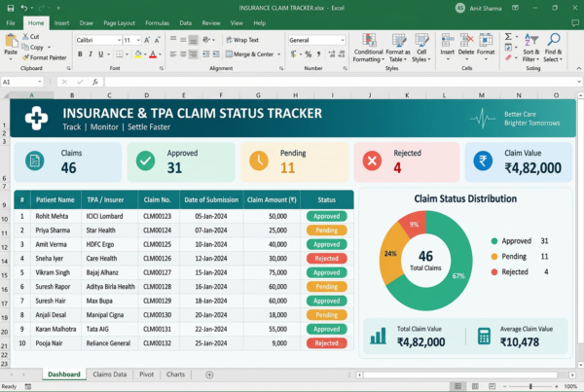
Task: Click the Cell Styles icon
Action: coord(421,41)
